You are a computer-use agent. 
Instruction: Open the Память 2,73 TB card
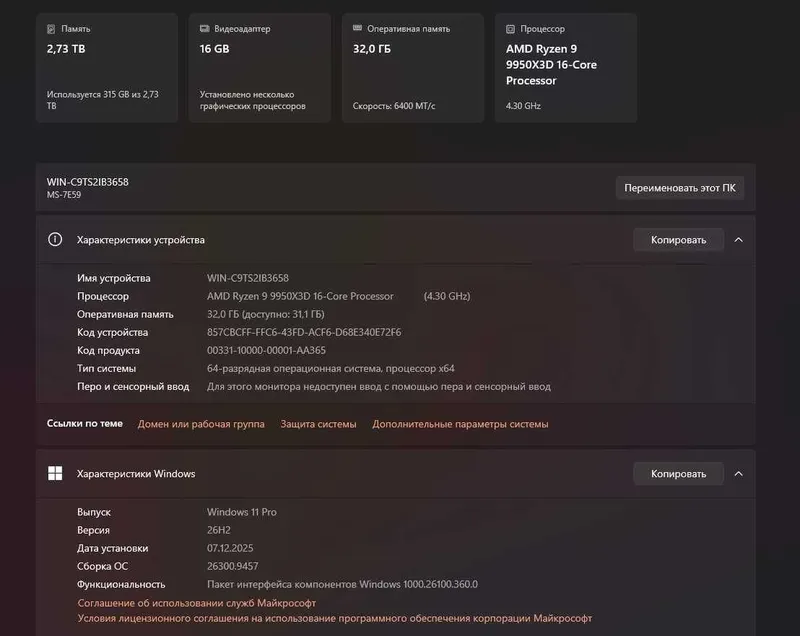[x=107, y=68]
